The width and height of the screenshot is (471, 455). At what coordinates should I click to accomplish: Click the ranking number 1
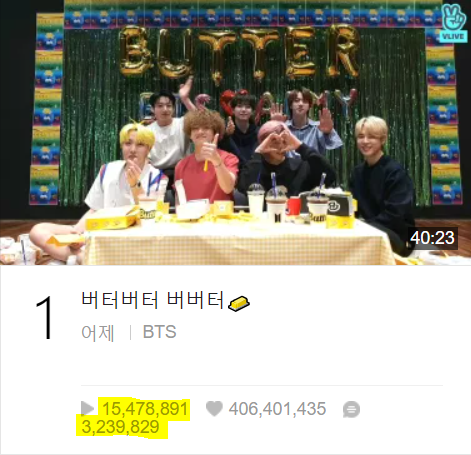[44, 318]
